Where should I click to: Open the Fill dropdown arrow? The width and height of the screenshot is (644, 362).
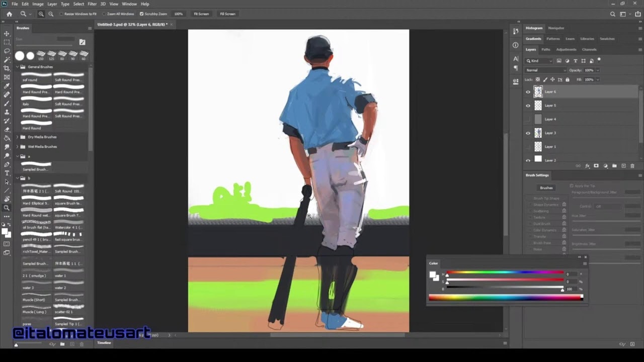(598, 79)
